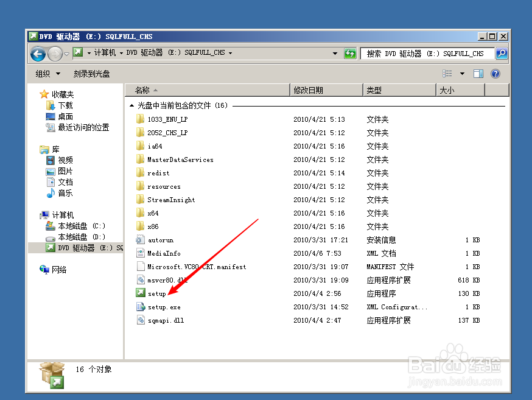This screenshot has height=400, width=532.
Task: Click the refresh button beside address bar
Action: point(350,53)
